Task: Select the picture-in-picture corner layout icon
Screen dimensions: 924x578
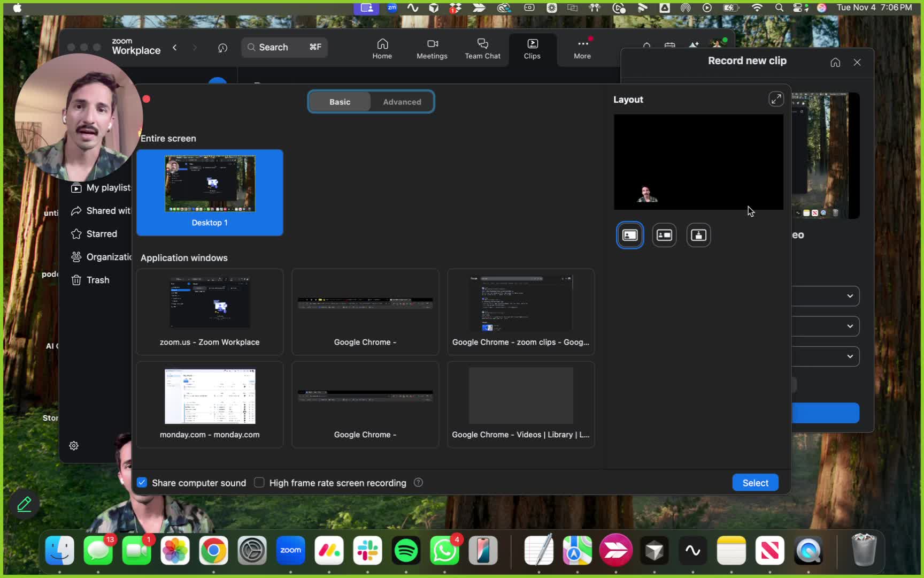Action: tap(630, 235)
